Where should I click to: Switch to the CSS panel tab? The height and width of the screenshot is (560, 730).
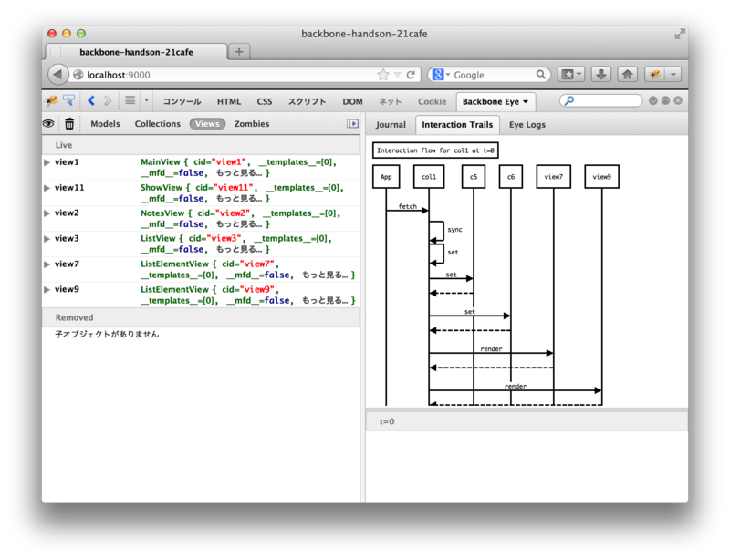(x=265, y=101)
